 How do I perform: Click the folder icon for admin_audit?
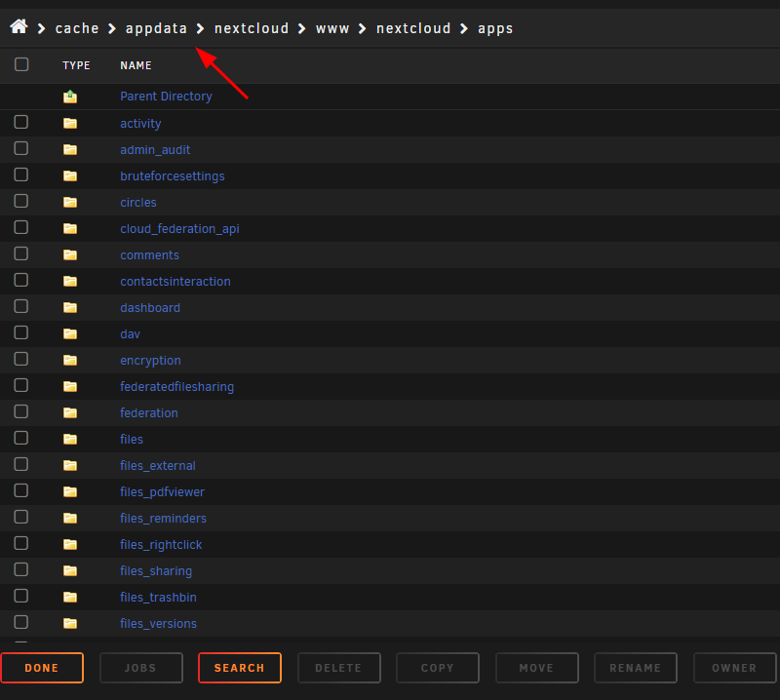coord(70,150)
